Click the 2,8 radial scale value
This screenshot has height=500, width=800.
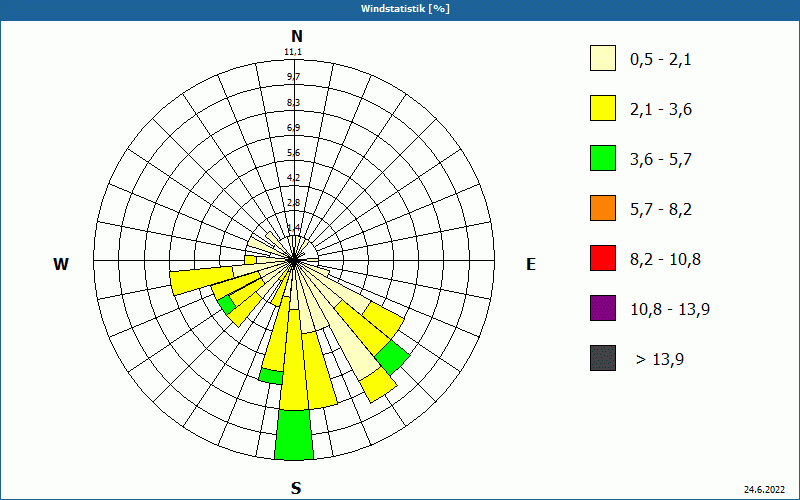293,203
